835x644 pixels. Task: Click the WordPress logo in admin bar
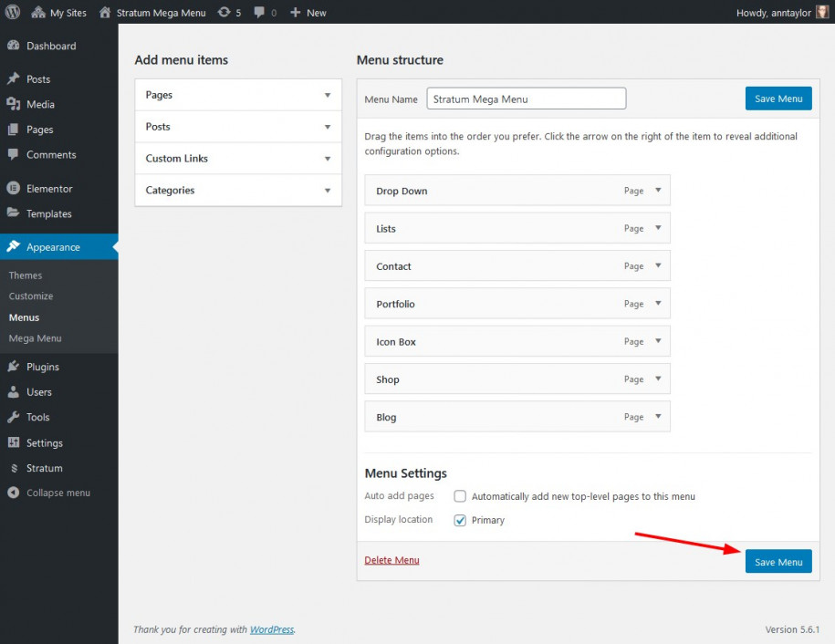click(x=12, y=12)
